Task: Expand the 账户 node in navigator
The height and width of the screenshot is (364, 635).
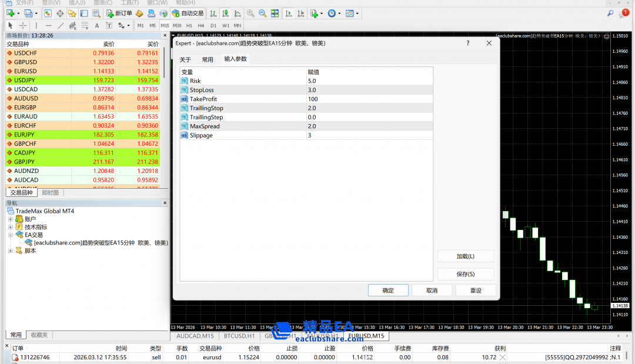Action: coord(11,219)
